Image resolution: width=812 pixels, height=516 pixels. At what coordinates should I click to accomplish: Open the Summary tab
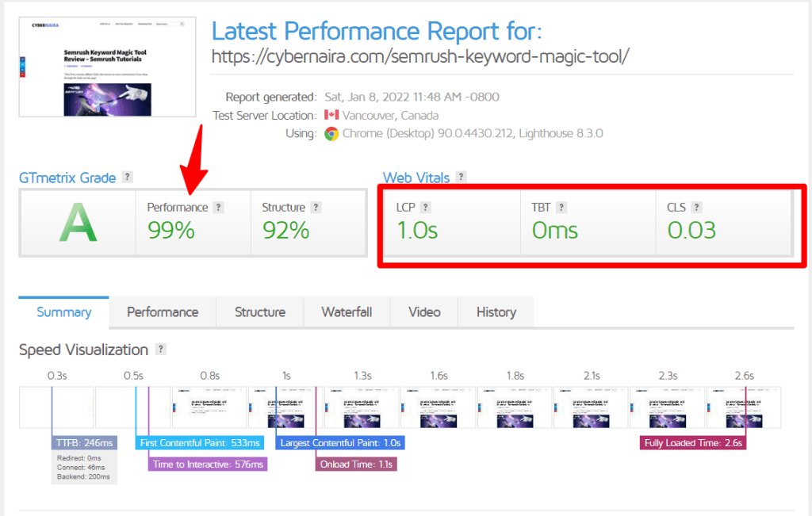63,312
